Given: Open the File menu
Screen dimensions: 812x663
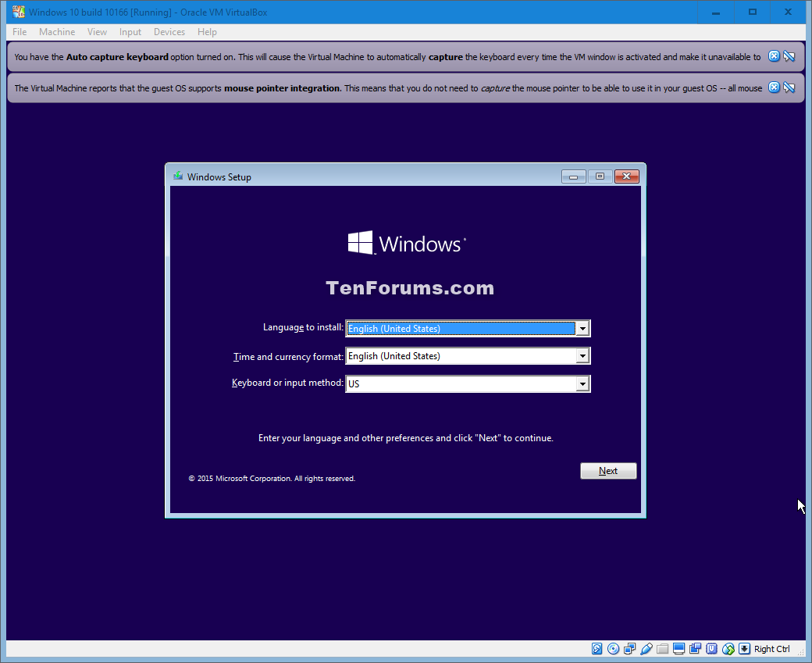Looking at the screenshot, I should 20,32.
